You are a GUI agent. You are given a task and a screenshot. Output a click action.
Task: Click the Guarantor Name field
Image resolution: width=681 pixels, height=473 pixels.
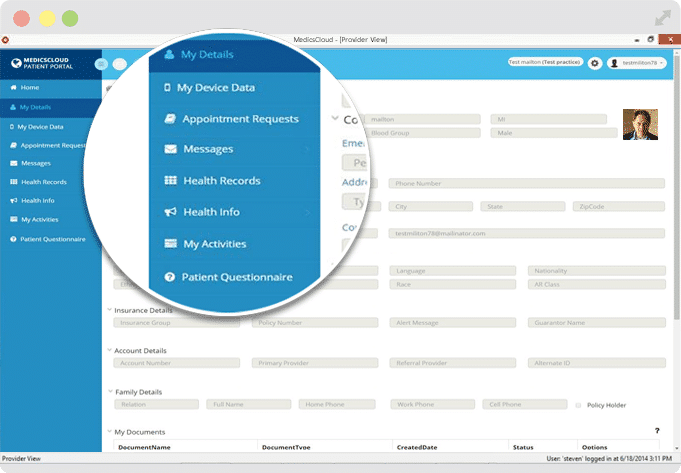pos(597,323)
